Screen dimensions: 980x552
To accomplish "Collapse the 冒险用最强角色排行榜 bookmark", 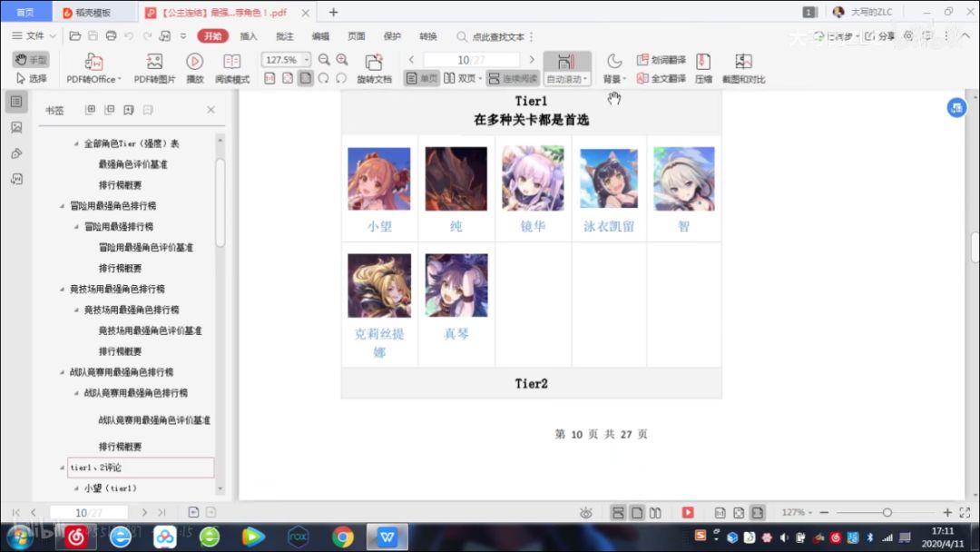I will coord(62,206).
